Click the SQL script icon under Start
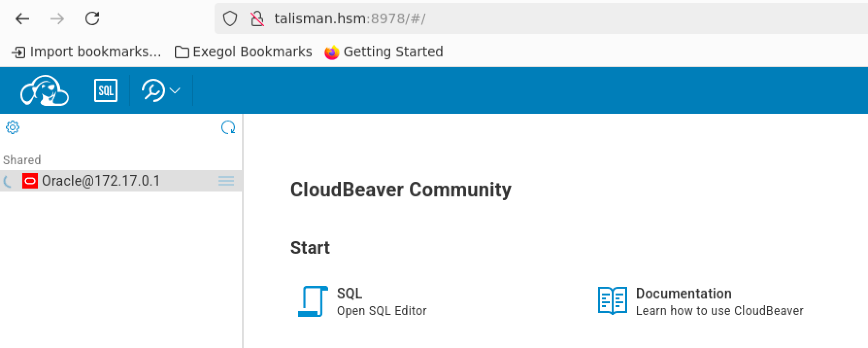This screenshot has width=868, height=348. click(312, 301)
